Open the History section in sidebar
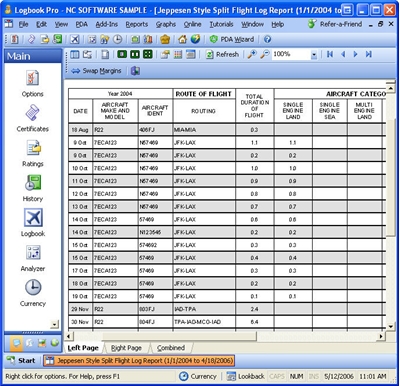400x386 pixels. (33, 188)
